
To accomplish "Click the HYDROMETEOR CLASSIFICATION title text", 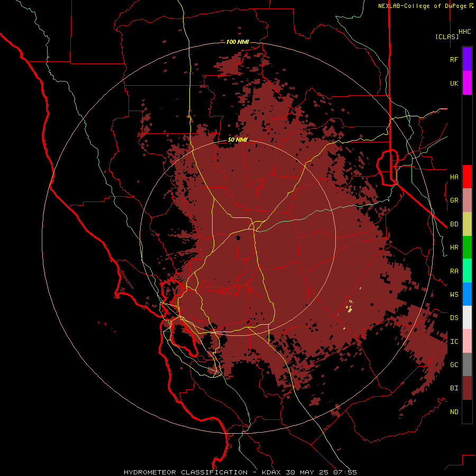I will tap(186, 472).
